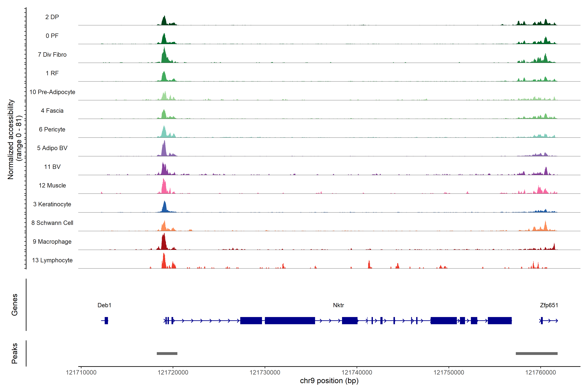Select the 9 Macrophage track label
This screenshot has width=588, height=392.
52,242
